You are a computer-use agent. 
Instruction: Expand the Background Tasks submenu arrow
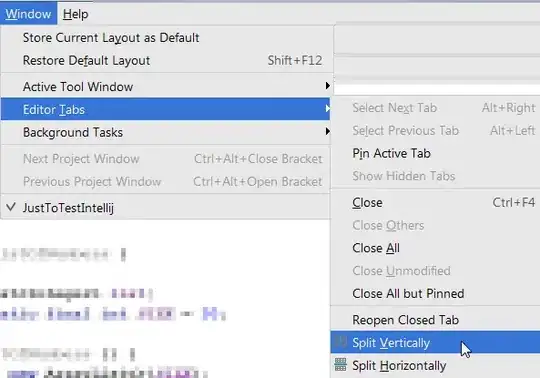(x=328, y=132)
